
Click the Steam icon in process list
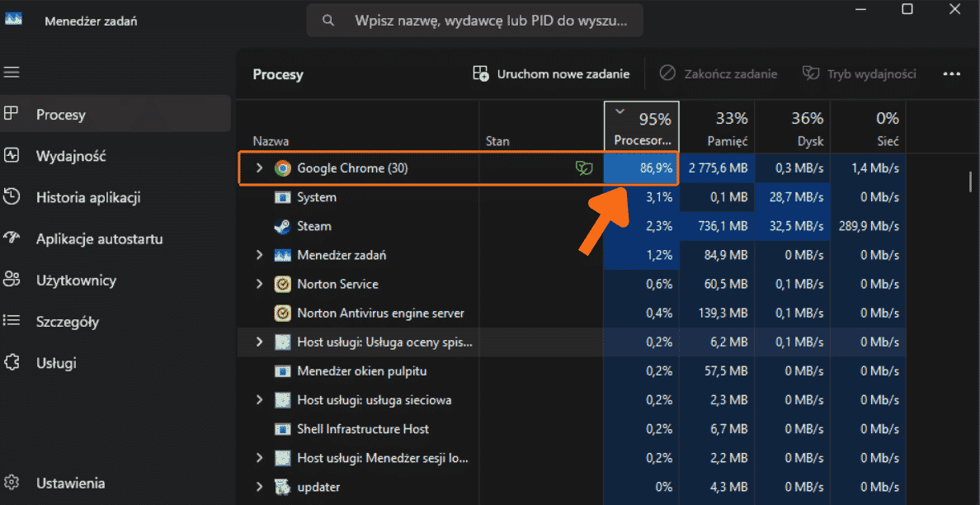coord(282,226)
